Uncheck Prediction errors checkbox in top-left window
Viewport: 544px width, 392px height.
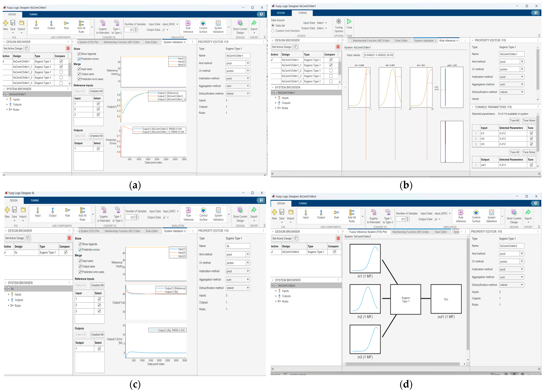pos(79,59)
